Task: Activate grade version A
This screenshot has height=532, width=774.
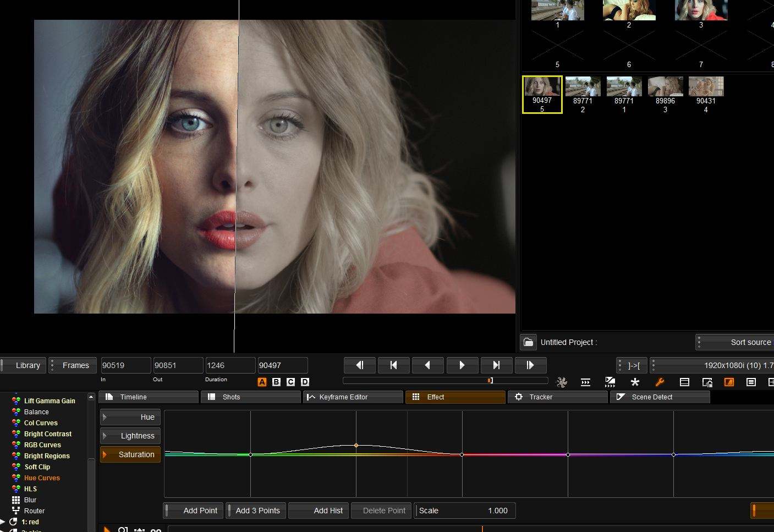Action: tap(262, 382)
